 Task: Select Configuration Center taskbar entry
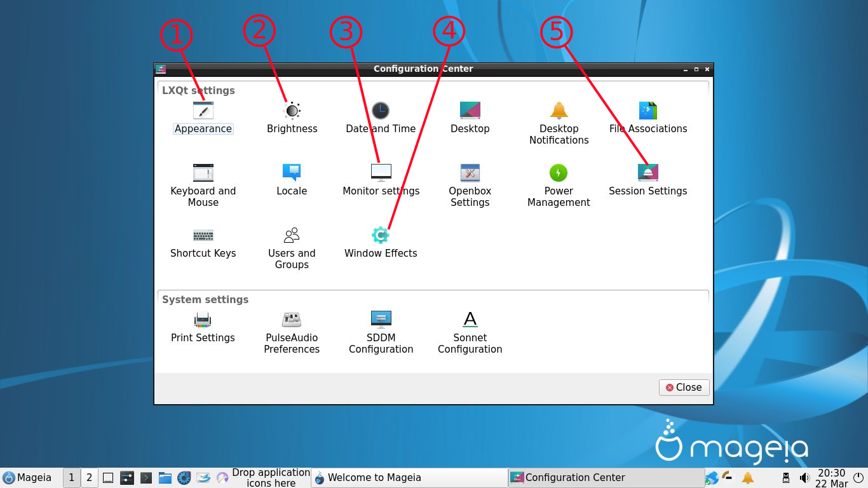click(606, 478)
